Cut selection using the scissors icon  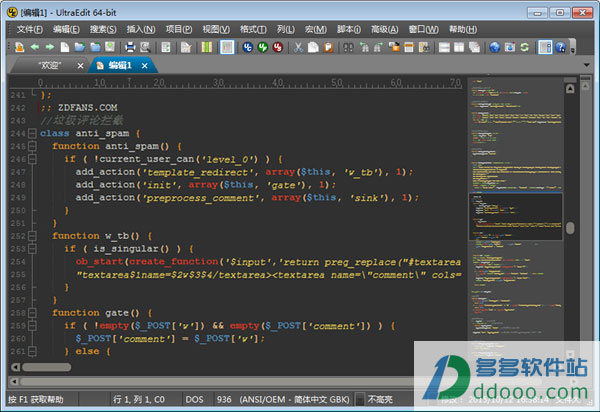[x=298, y=47]
